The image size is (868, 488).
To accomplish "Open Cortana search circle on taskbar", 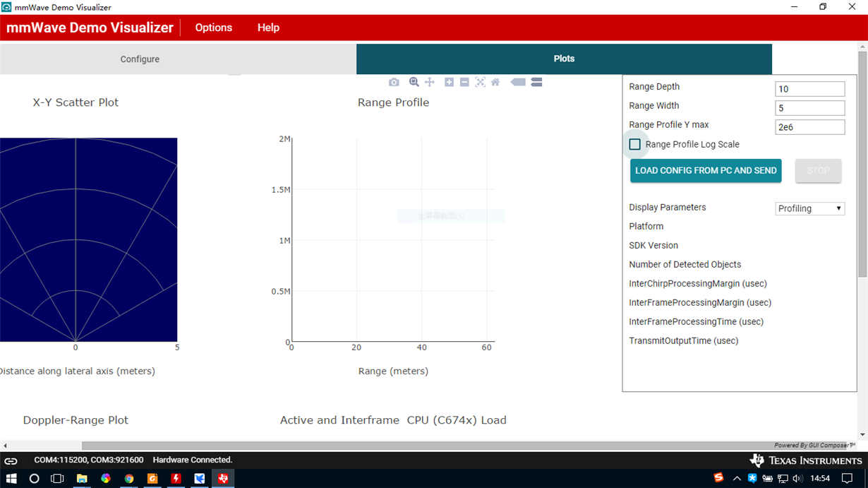I will coord(34,478).
